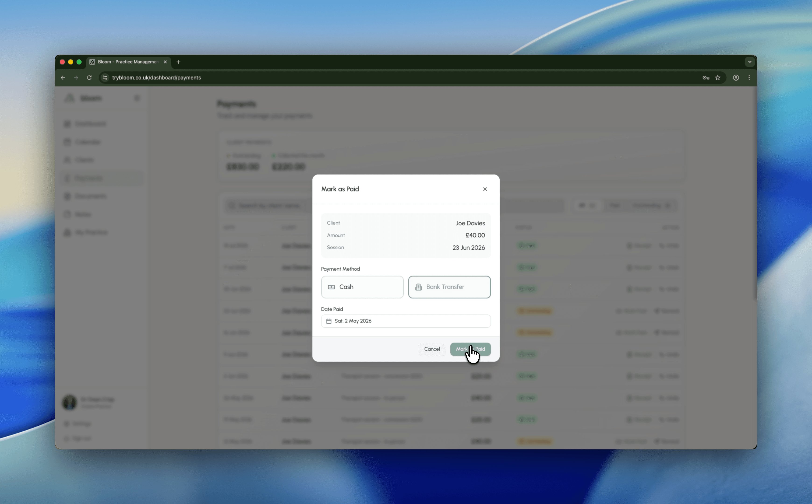
Task: Click the bank building icon
Action: (418, 287)
